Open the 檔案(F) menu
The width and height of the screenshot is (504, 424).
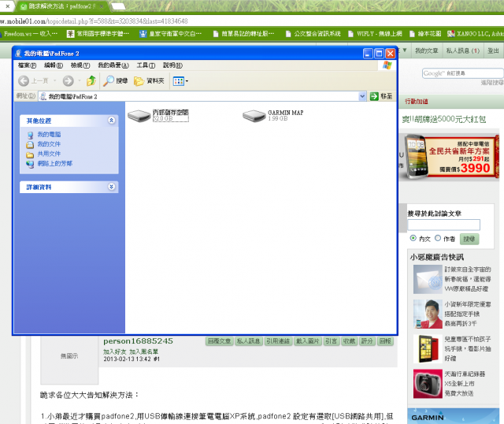[x=27, y=65]
